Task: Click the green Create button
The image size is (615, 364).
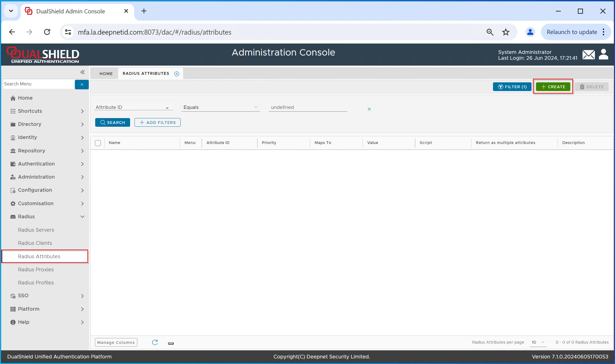Action: [x=553, y=87]
